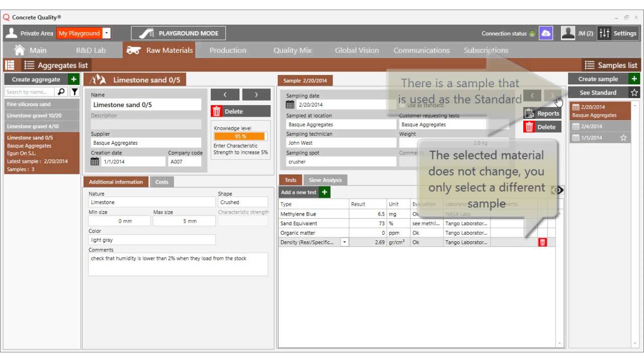Open calendar icon for Sampling date

(290, 105)
